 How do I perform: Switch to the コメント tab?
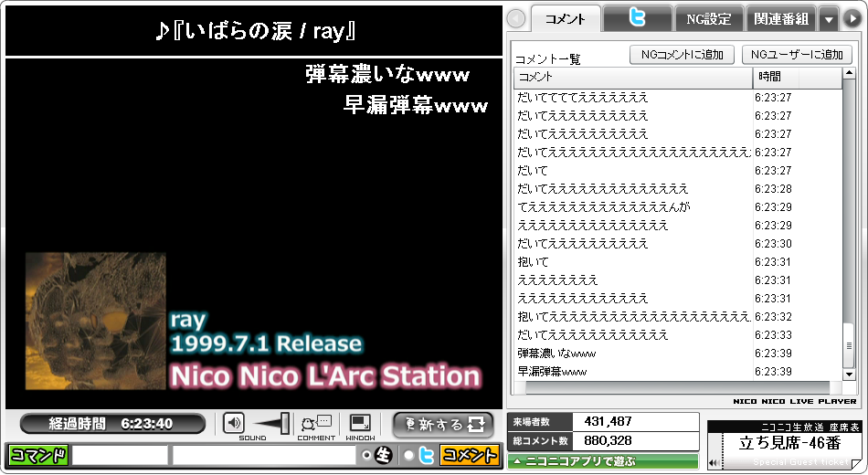click(x=566, y=19)
